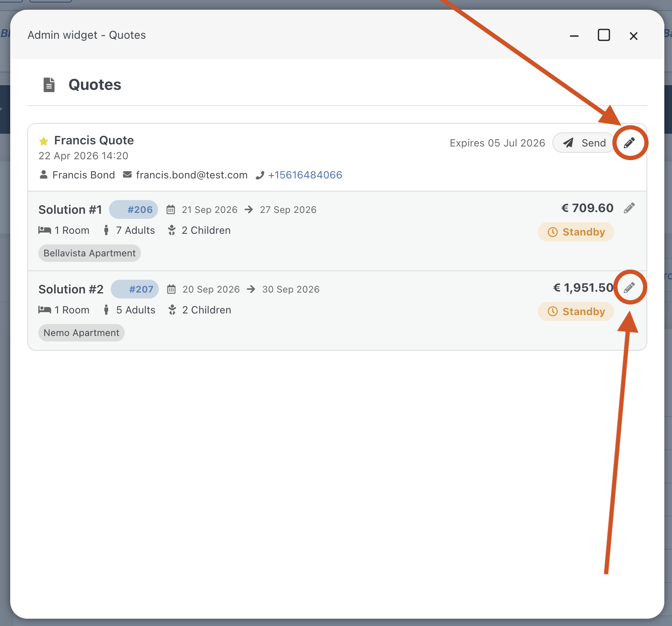Open editor for Solution #2 pencil
This screenshot has height=626, width=672.
[629, 288]
